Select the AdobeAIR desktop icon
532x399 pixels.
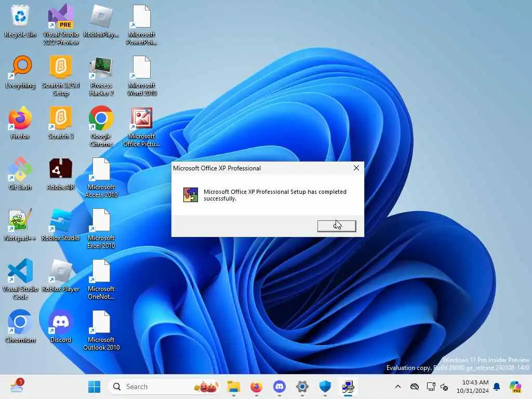(61, 174)
